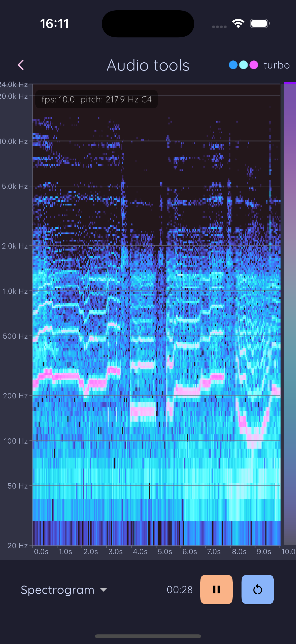Tap the back chevron arrow
Screen dimensions: 296x644
point(21,65)
